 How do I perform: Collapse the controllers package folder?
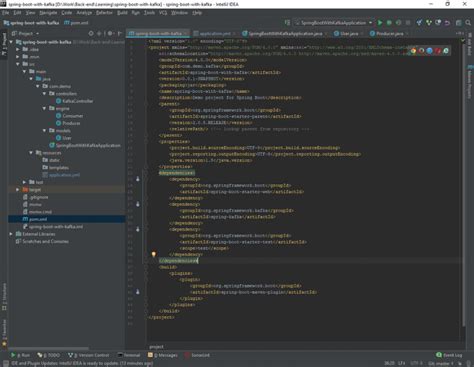point(44,94)
